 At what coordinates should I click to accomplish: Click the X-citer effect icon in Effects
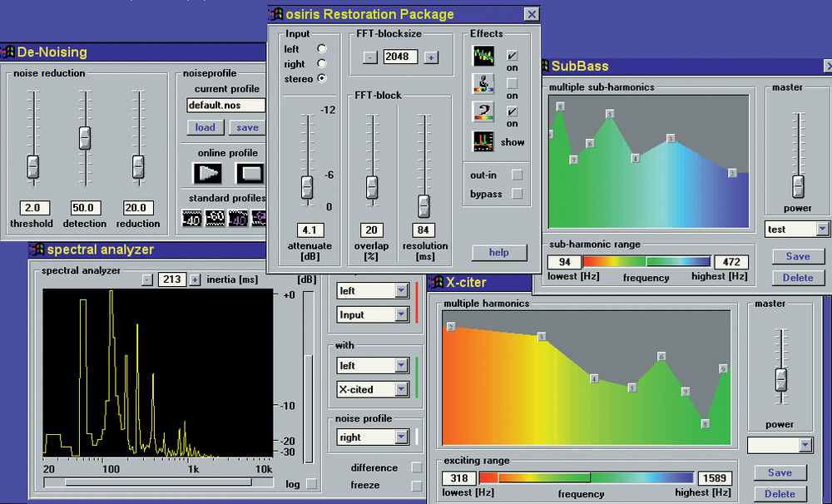(x=483, y=83)
